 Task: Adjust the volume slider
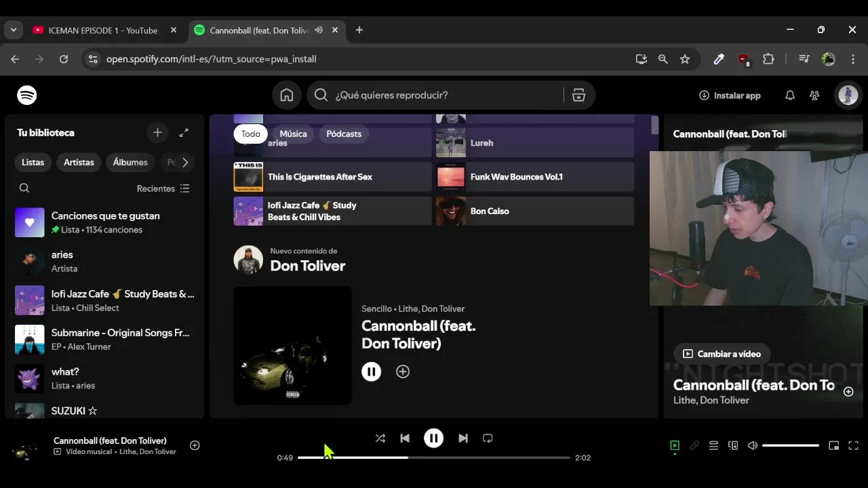[791, 445]
